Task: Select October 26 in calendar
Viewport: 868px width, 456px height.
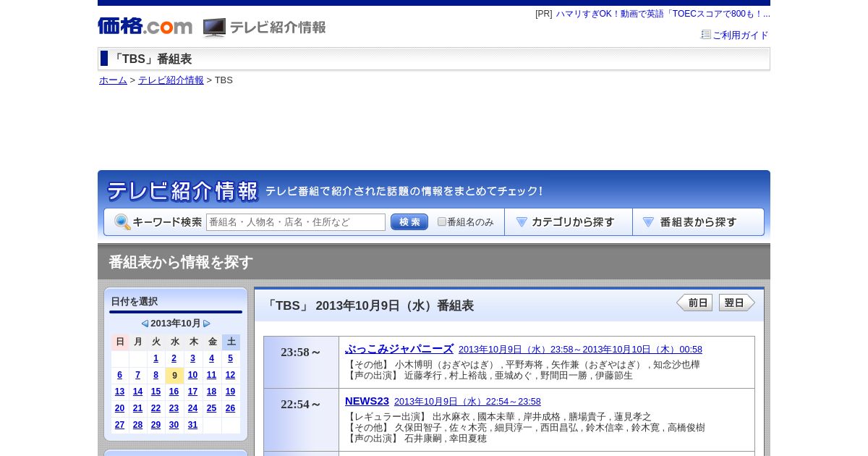Action: [230, 408]
